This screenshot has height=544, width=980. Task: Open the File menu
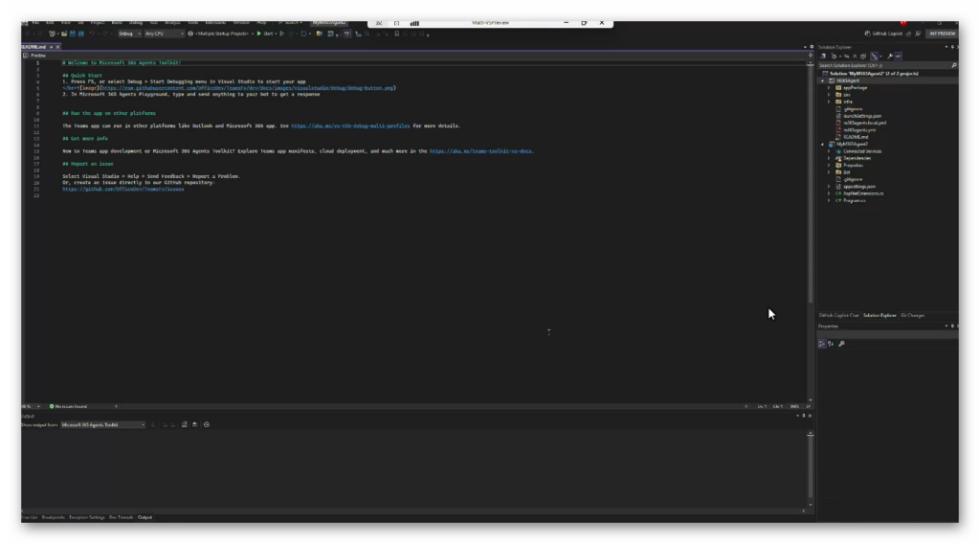tap(35, 23)
